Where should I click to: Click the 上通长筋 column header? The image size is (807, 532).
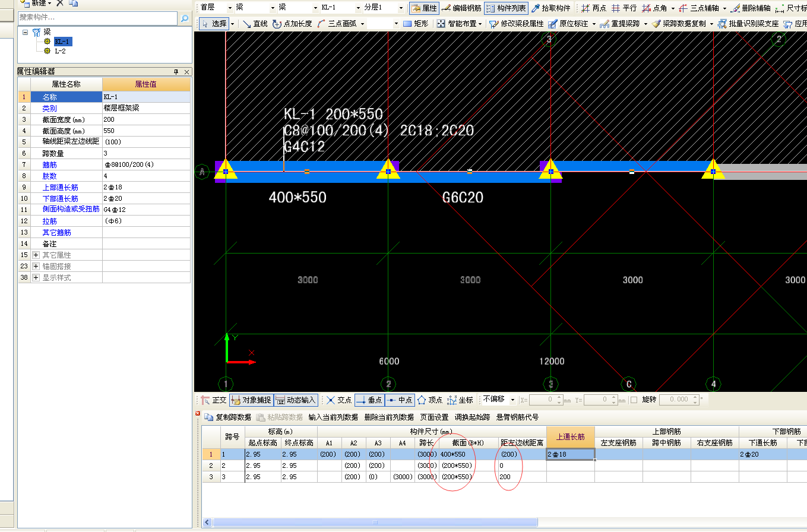point(570,437)
